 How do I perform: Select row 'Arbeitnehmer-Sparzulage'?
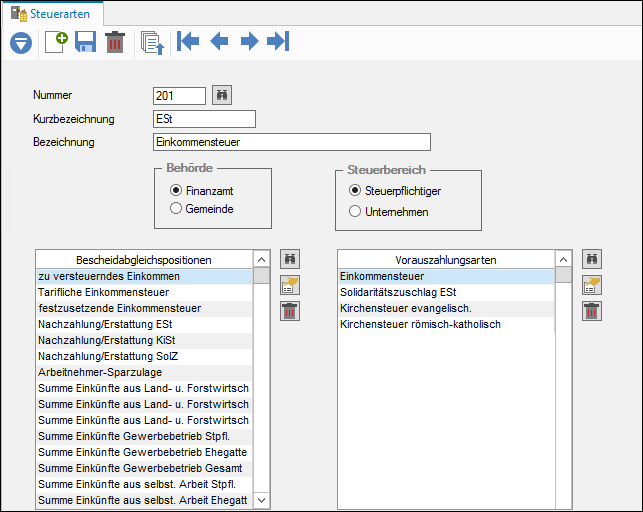click(144, 372)
